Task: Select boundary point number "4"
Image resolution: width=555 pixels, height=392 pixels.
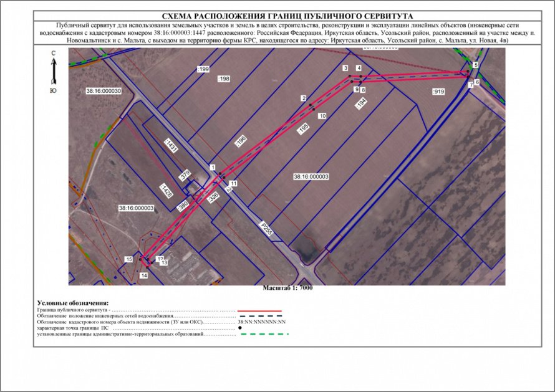Action: pyautogui.click(x=359, y=68)
